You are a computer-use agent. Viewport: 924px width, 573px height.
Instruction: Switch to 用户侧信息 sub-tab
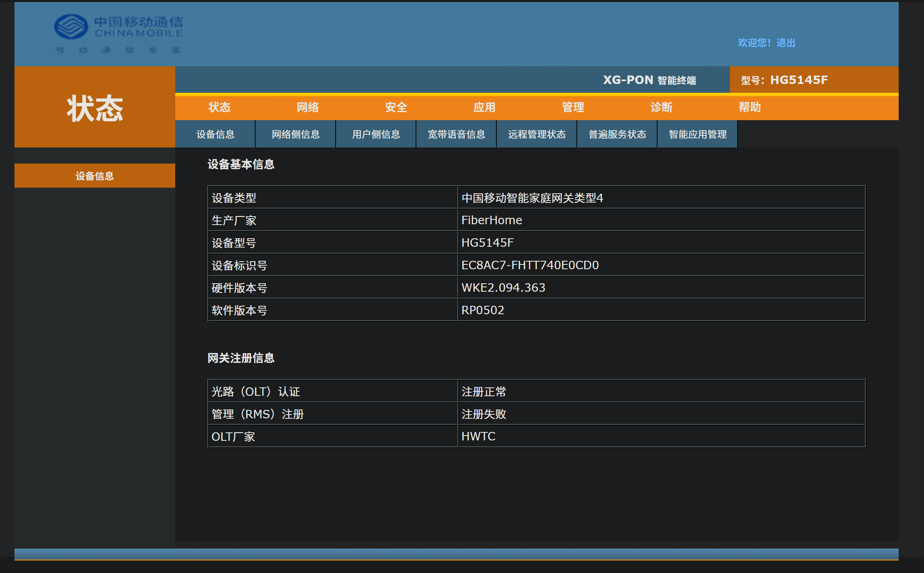[376, 134]
